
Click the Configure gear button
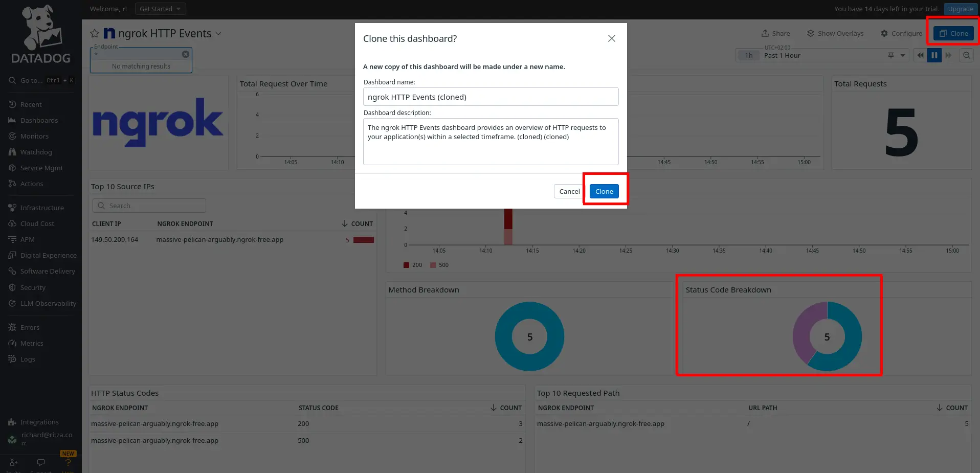(901, 33)
